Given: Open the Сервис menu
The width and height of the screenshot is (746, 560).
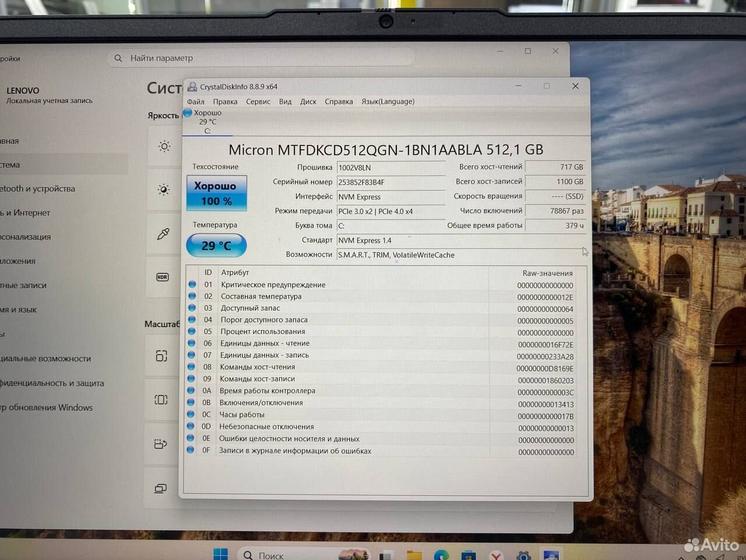Looking at the screenshot, I should (x=258, y=101).
